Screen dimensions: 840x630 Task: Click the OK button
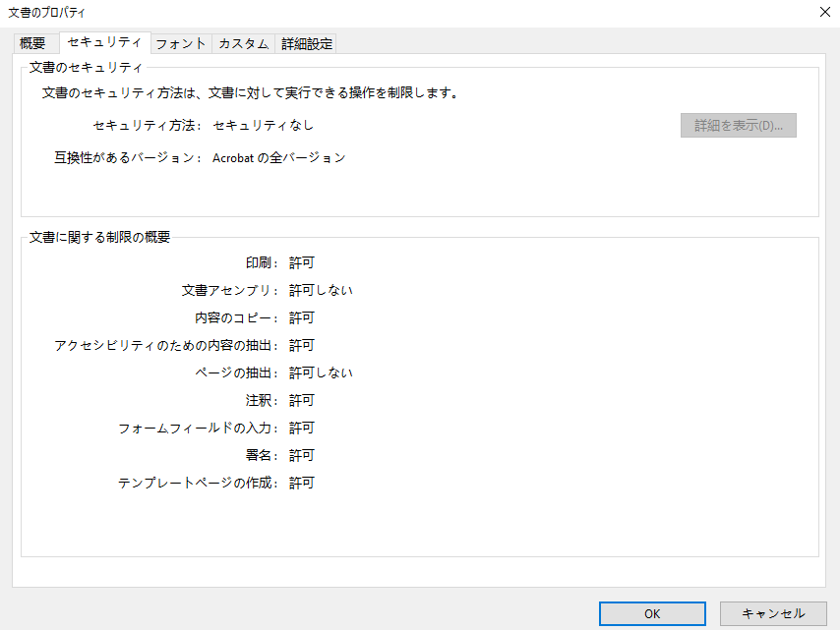[x=652, y=613]
